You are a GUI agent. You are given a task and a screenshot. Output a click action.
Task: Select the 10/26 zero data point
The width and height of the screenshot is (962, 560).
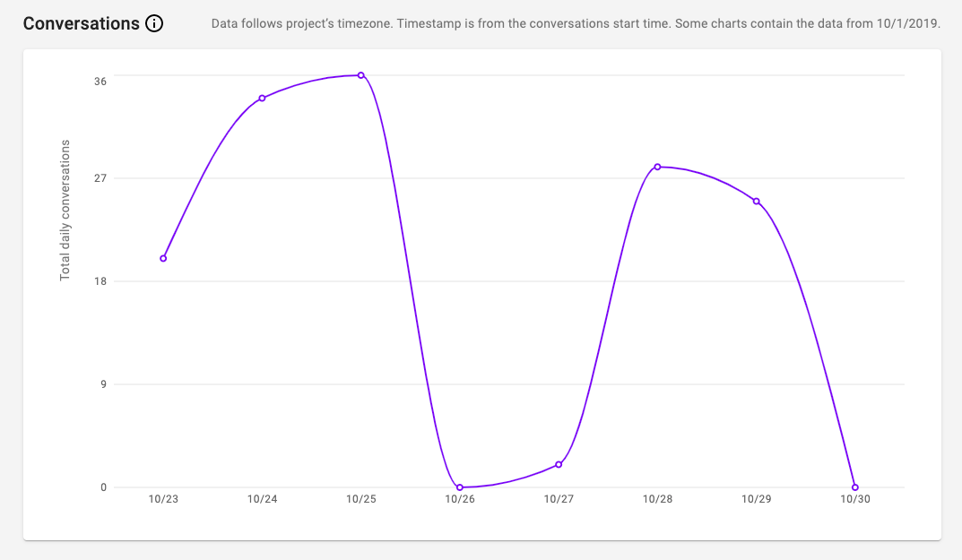click(x=460, y=487)
